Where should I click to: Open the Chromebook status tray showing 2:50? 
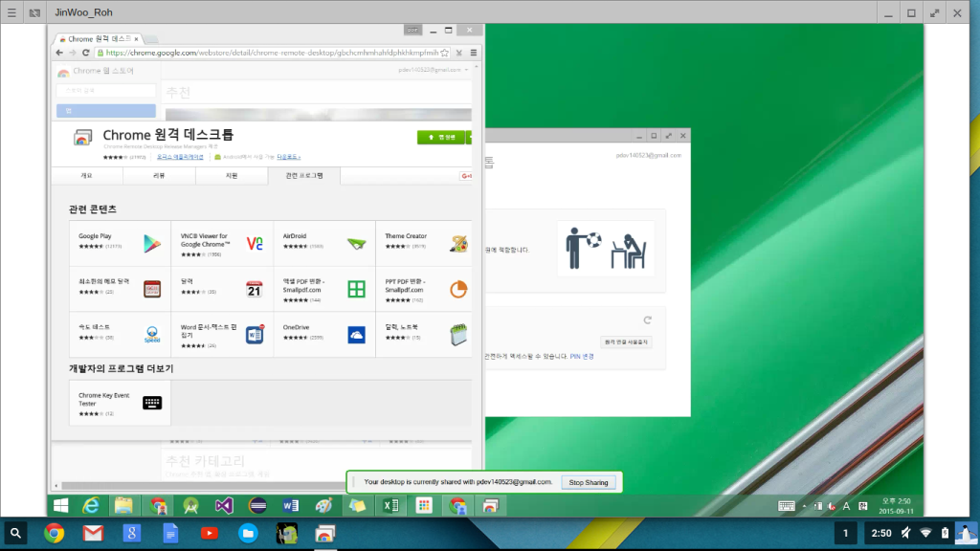(x=922, y=534)
